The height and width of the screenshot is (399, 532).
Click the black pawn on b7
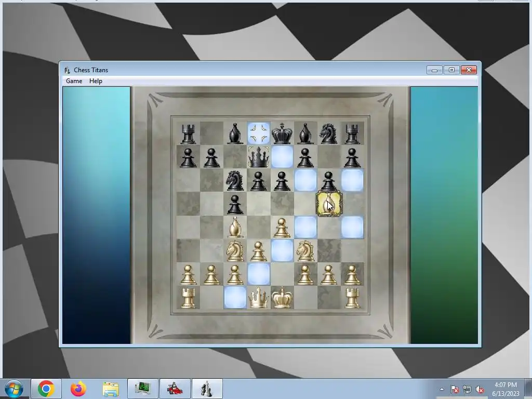pyautogui.click(x=212, y=157)
